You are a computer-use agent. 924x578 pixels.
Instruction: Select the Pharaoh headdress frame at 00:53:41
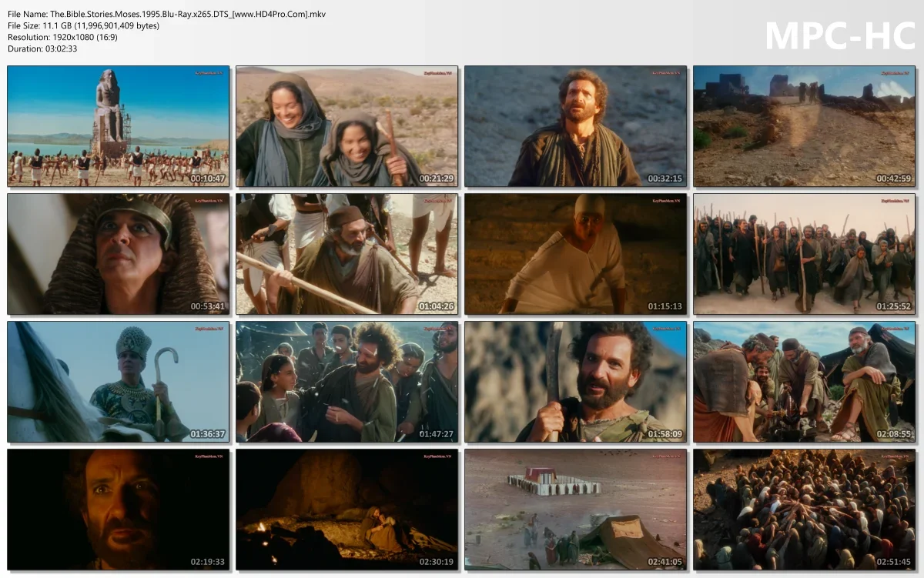click(118, 254)
